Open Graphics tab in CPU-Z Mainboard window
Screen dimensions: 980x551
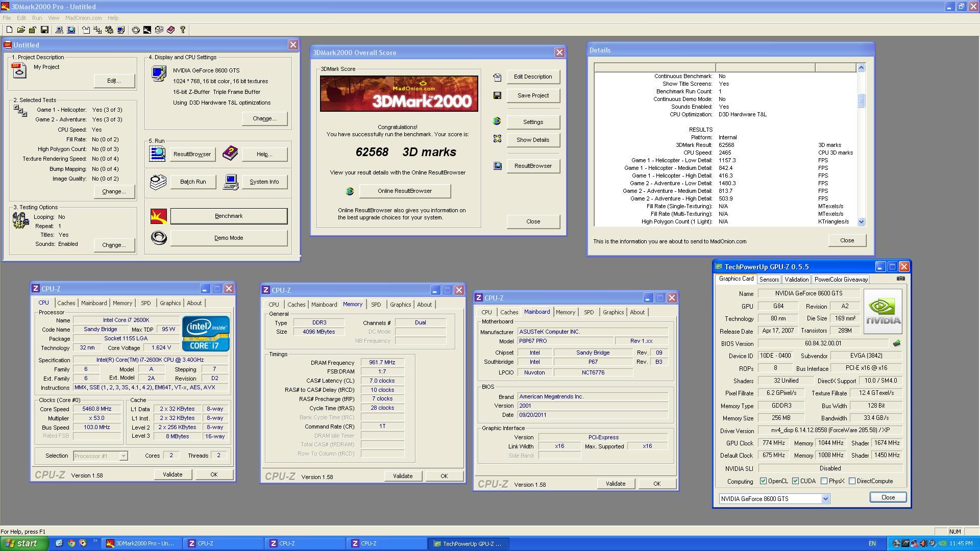tap(613, 312)
